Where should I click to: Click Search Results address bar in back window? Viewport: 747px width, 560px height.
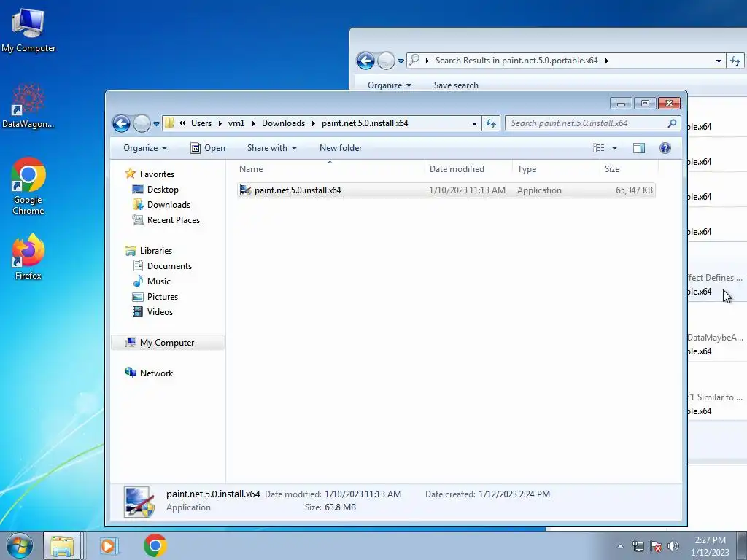coord(565,61)
